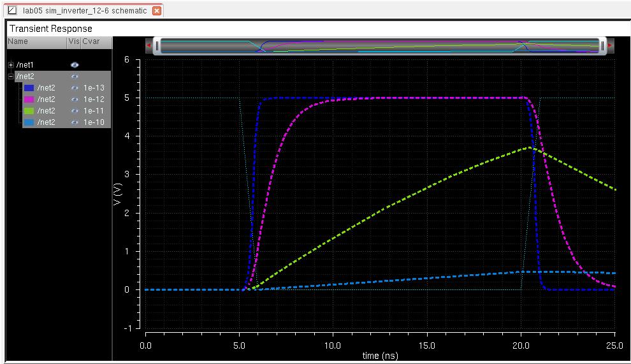Click the magenta swatch for 1e-12 trace
This screenshot has height=364, width=631.
click(29, 99)
